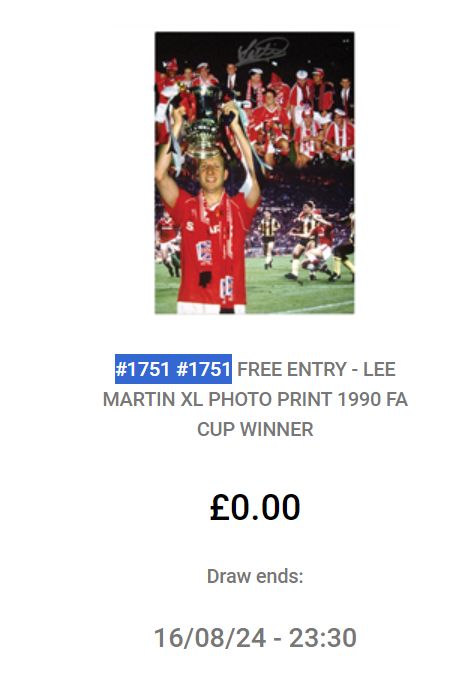Click the player's face in the photo
Screen dimensions: 458x680
213,173
